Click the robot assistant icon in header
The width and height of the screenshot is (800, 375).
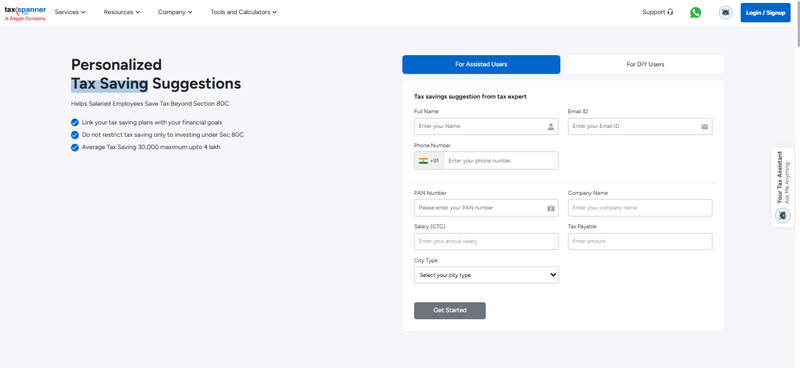point(726,13)
